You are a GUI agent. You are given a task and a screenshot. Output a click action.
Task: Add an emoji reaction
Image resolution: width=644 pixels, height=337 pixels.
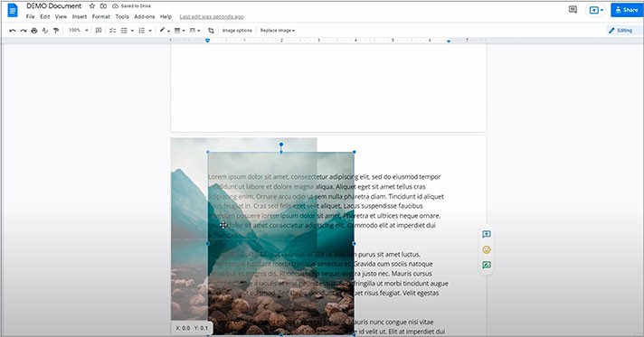click(x=487, y=249)
